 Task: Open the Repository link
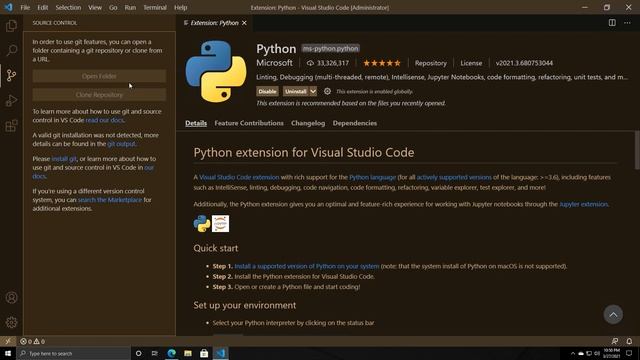click(431, 63)
